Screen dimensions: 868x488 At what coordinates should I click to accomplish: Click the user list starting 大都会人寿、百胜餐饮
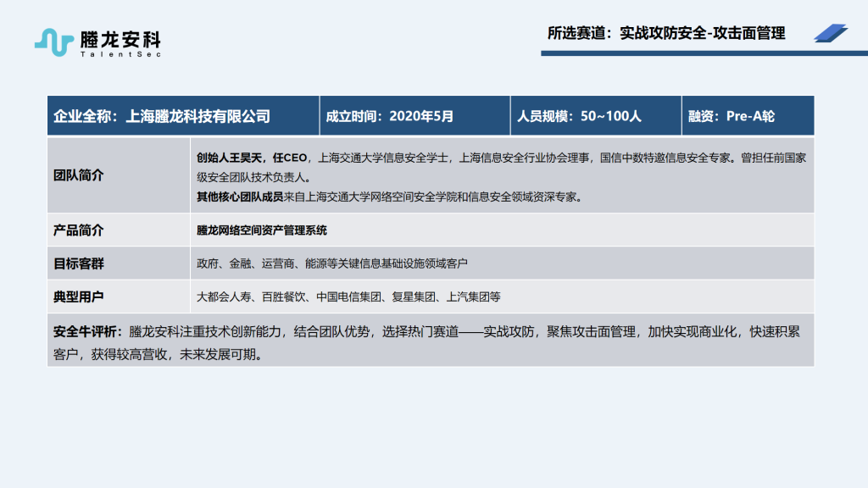pyautogui.click(x=348, y=297)
